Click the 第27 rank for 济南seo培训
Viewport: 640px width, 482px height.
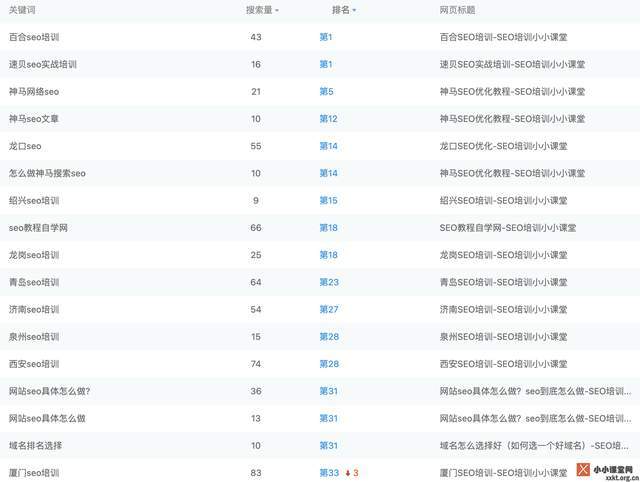tap(329, 310)
